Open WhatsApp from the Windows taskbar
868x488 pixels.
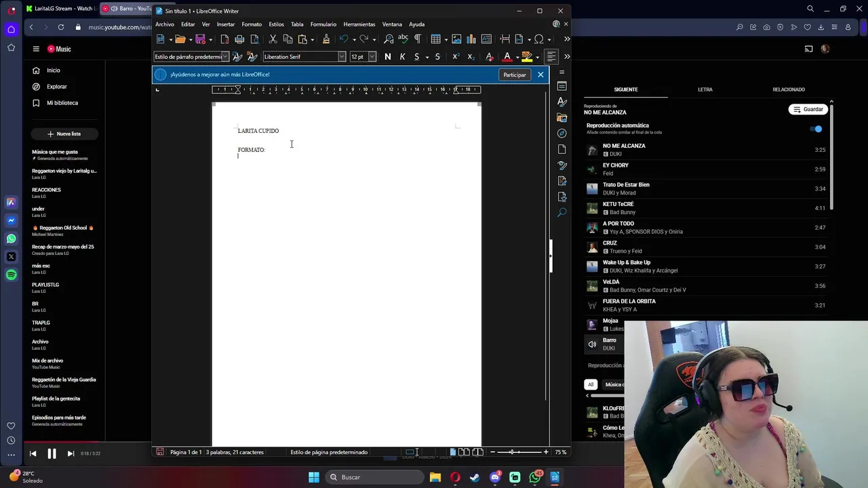coord(535,477)
